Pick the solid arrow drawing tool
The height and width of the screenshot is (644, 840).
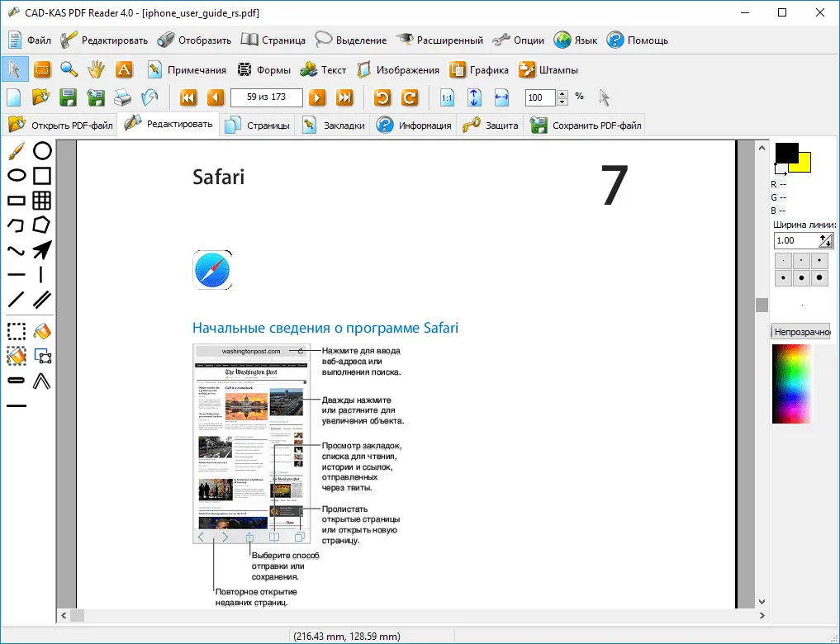point(42,249)
